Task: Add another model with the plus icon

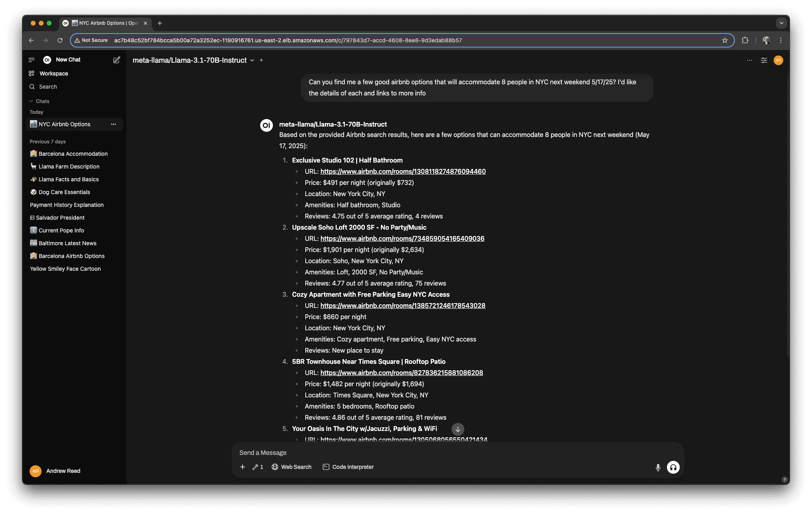Action: (261, 60)
